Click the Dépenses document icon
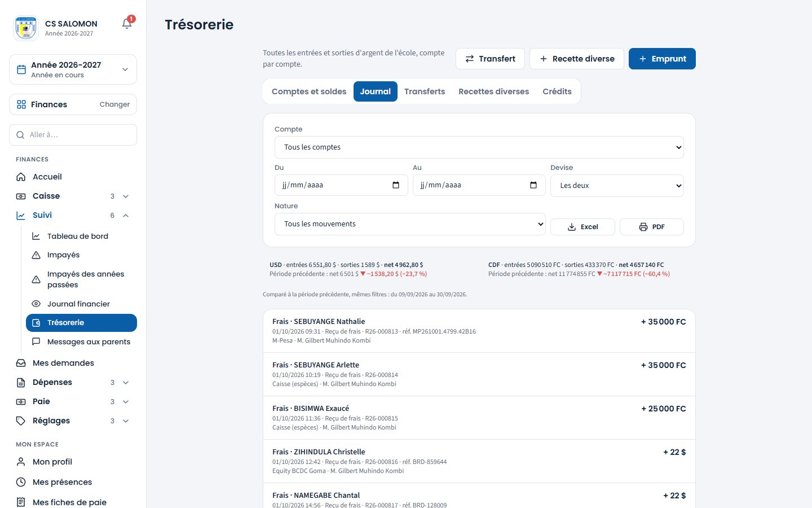Image resolution: width=812 pixels, height=508 pixels. [x=21, y=382]
